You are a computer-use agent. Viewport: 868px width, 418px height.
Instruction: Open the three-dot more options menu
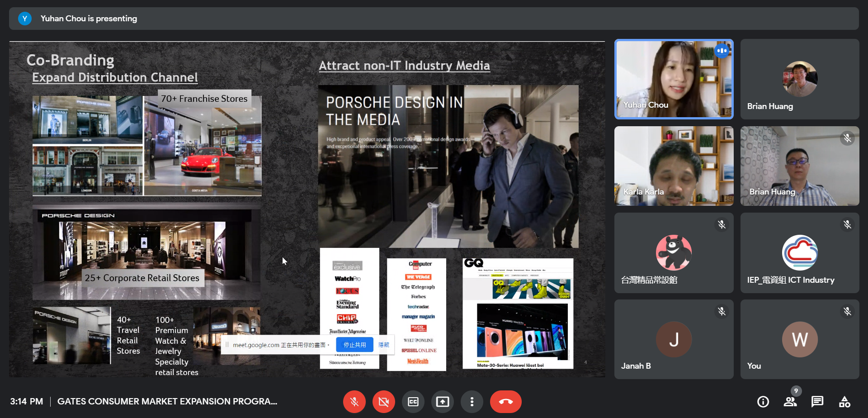472,402
